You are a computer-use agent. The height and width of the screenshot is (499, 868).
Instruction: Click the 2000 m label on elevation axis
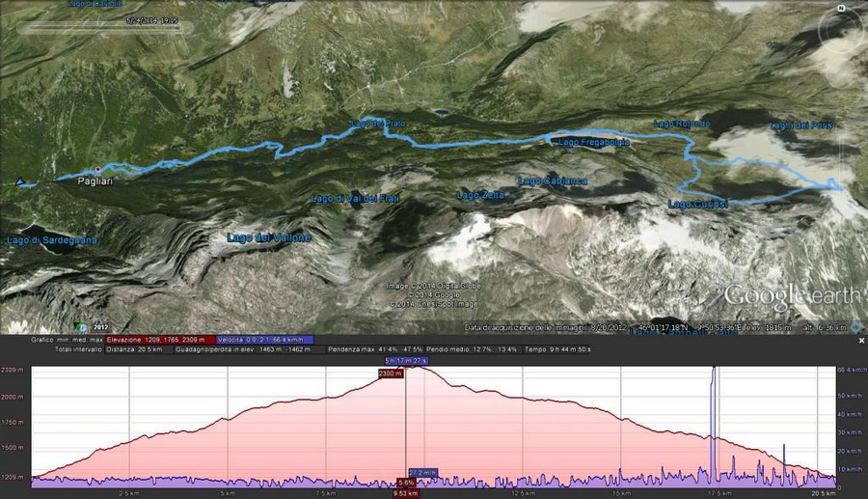(13, 397)
